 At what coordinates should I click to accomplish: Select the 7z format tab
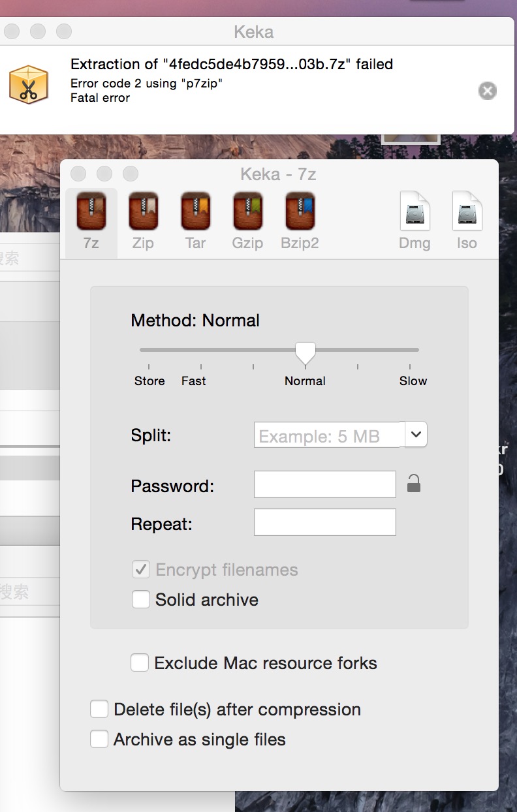click(x=91, y=223)
